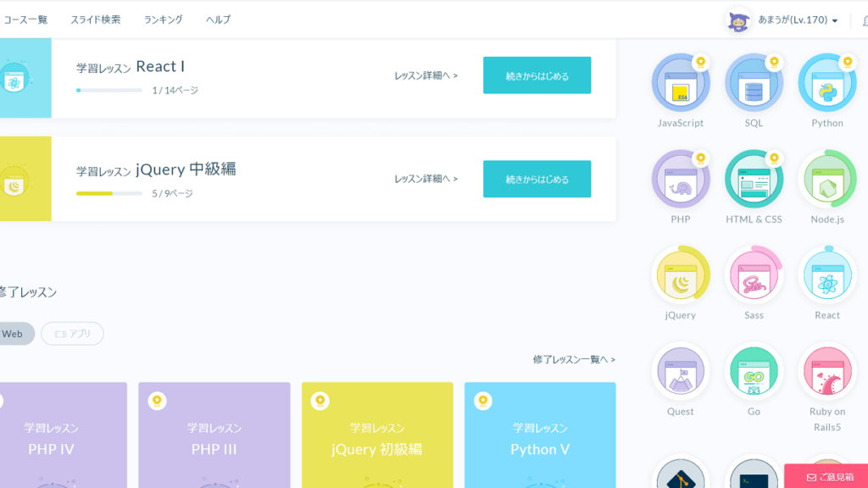Open the Ruby on Rails5 course icon
868x488 pixels.
(x=826, y=372)
